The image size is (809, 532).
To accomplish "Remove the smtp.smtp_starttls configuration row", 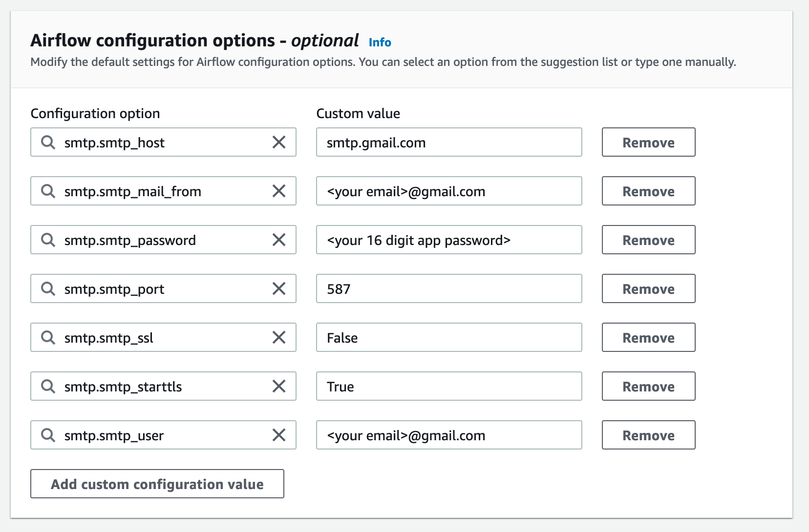I will pyautogui.click(x=648, y=386).
